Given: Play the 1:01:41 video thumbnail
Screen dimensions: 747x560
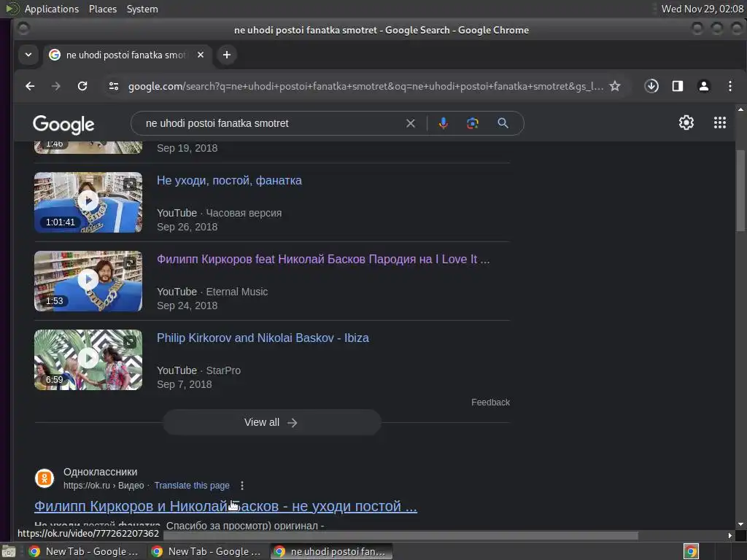Looking at the screenshot, I should click(x=88, y=203).
